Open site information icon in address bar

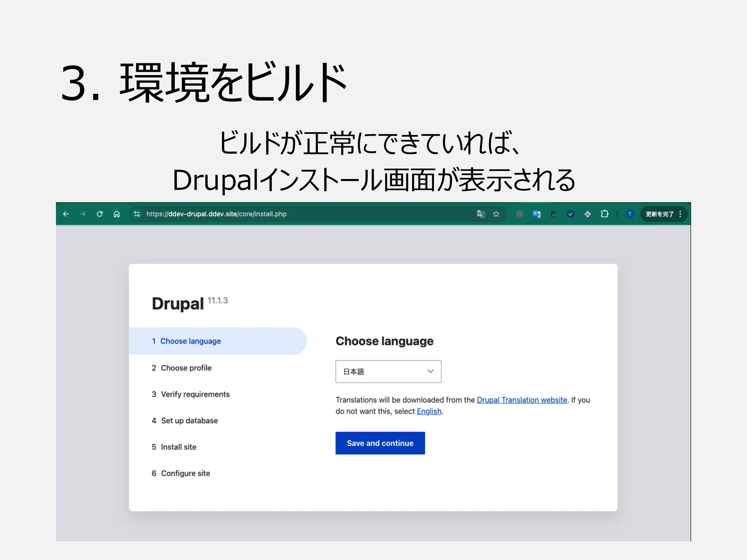click(137, 214)
